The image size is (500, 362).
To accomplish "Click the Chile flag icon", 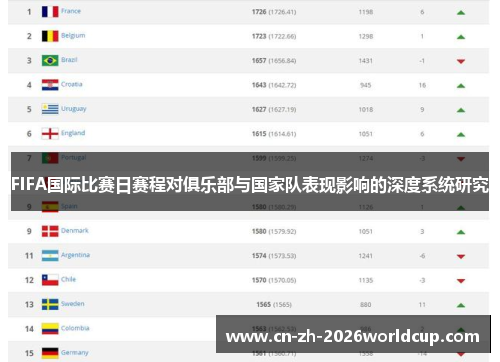I will click(50, 280).
